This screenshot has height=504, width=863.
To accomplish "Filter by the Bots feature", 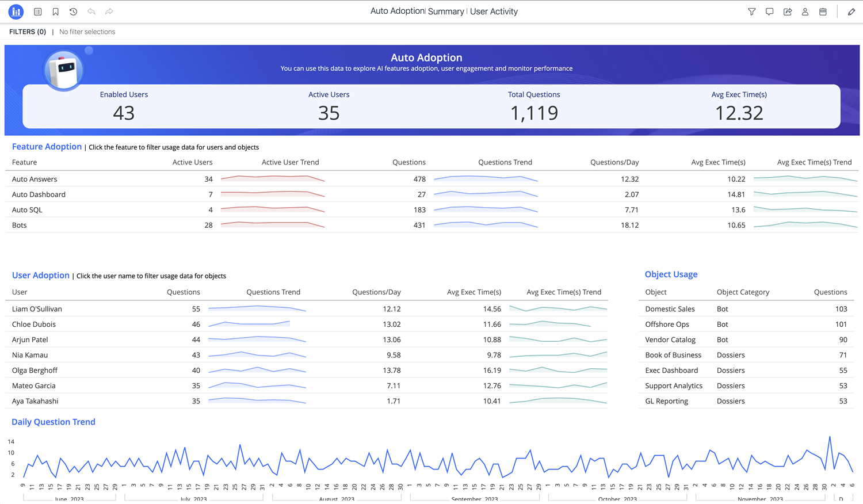I will pos(20,225).
